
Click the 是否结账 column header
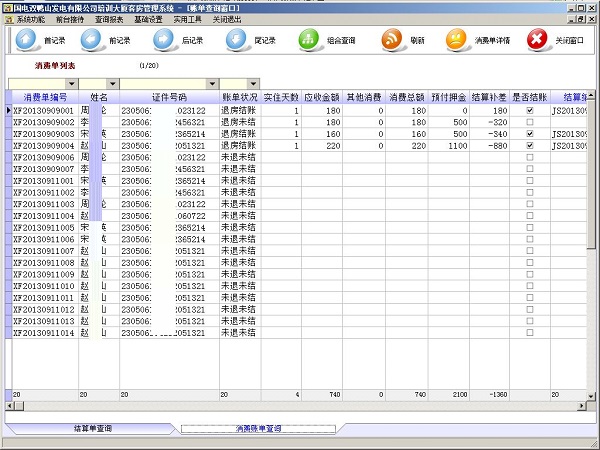point(530,97)
